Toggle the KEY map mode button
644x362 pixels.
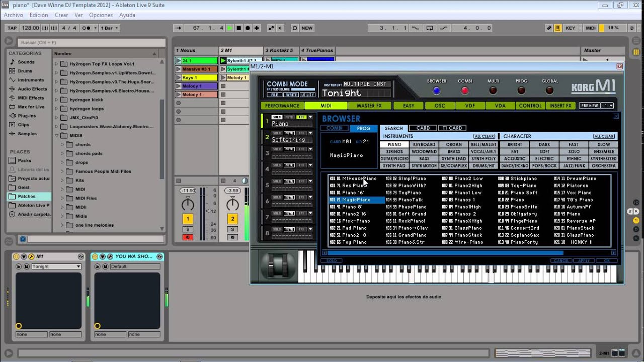point(570,28)
